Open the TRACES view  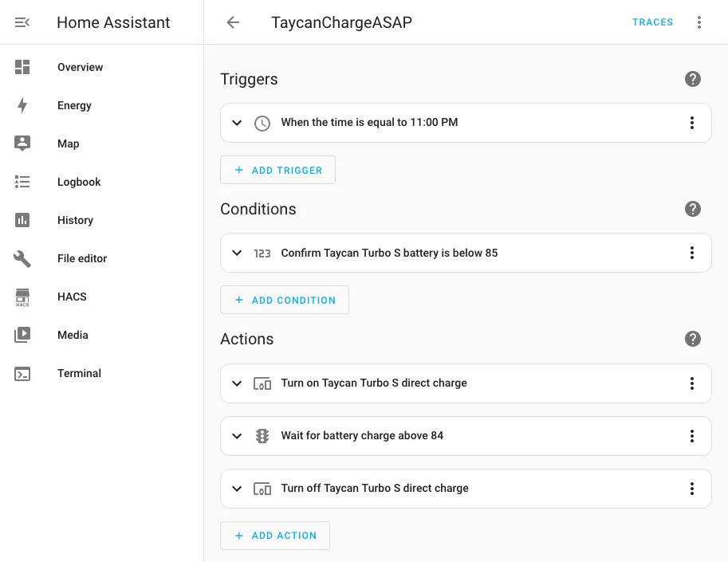tap(652, 22)
